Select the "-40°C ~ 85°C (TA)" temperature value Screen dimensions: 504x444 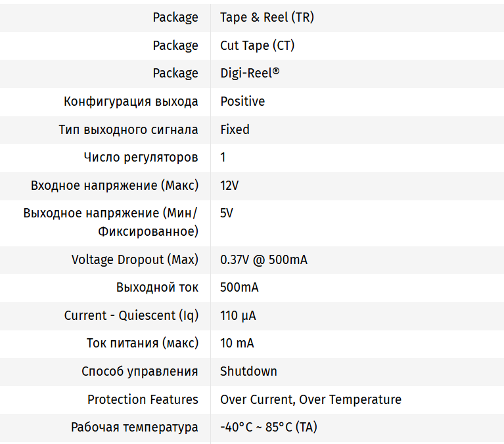(x=268, y=427)
